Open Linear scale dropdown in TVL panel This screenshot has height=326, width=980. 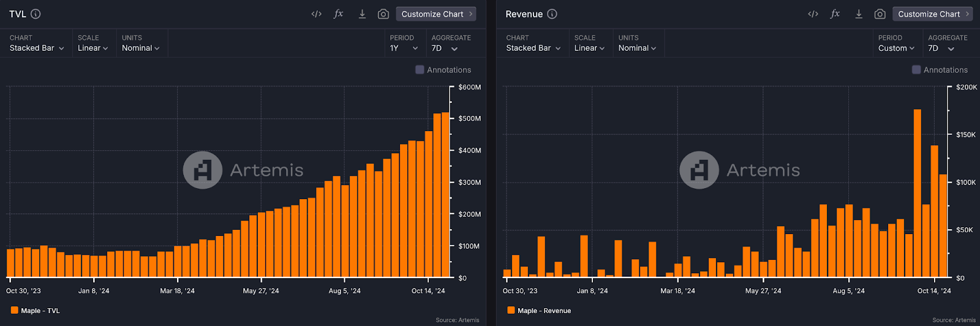point(92,48)
